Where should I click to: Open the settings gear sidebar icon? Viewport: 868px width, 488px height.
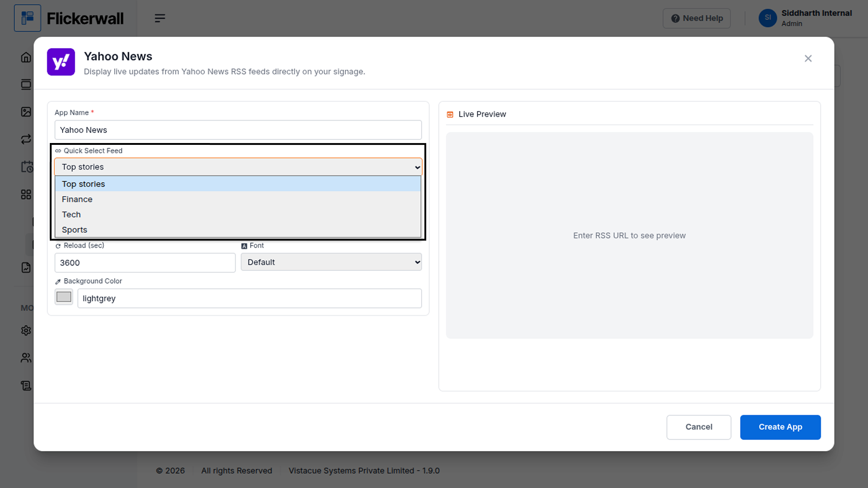click(26, 330)
